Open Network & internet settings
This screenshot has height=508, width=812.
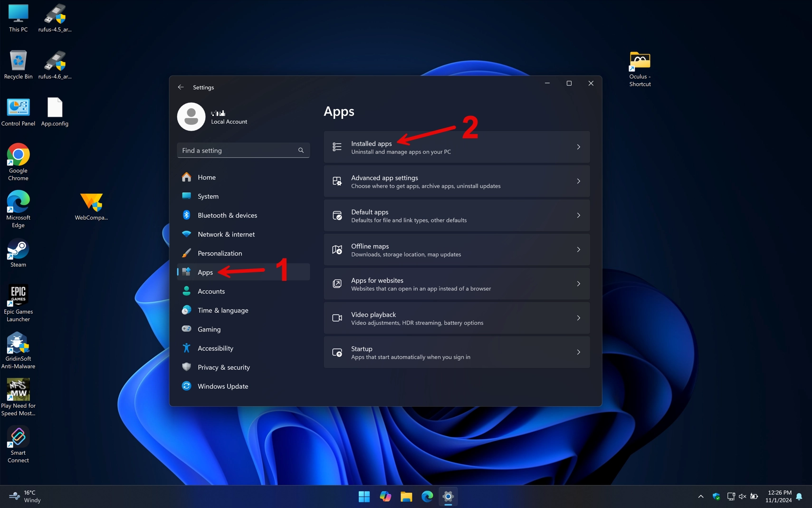click(x=226, y=234)
